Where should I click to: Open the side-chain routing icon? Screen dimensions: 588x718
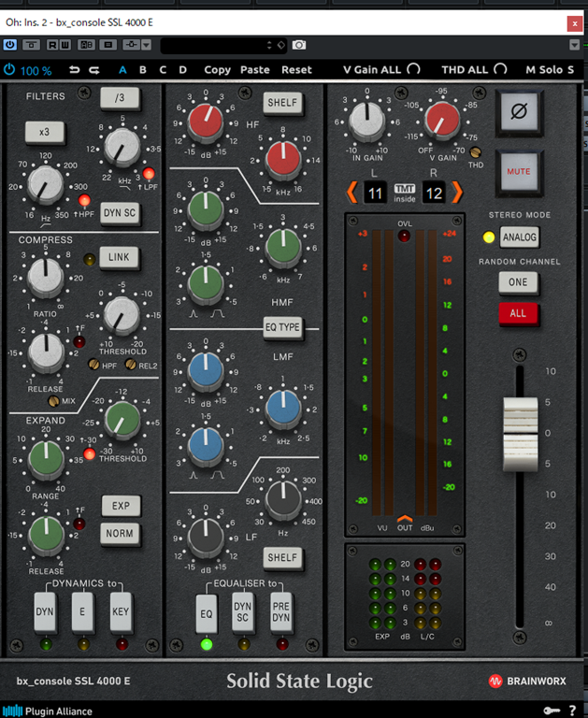(x=131, y=45)
